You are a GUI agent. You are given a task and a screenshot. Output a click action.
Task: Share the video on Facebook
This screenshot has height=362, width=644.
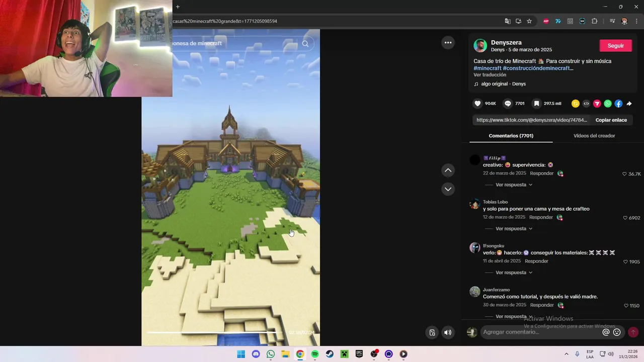618,104
